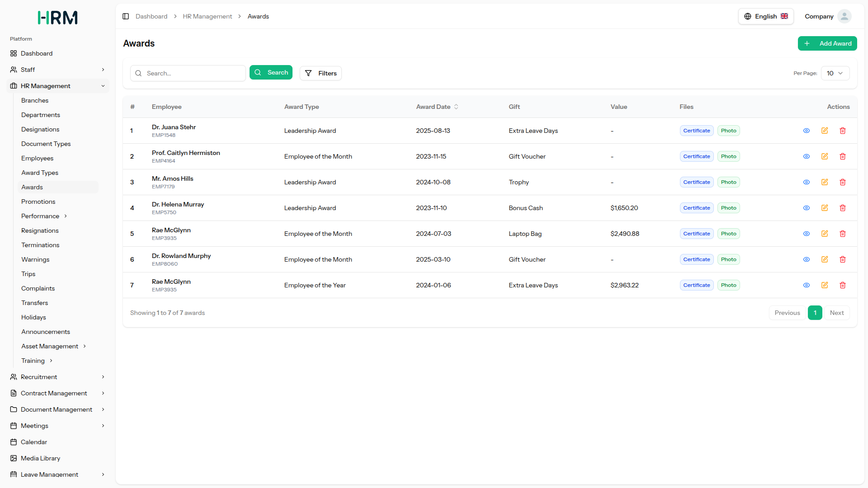Open Promotions in the sidebar
Image resolution: width=868 pixels, height=488 pixels.
pyautogui.click(x=38, y=202)
